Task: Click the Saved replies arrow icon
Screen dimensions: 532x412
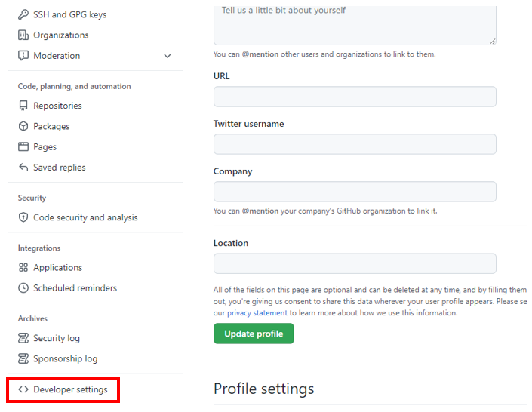Action: point(23,168)
